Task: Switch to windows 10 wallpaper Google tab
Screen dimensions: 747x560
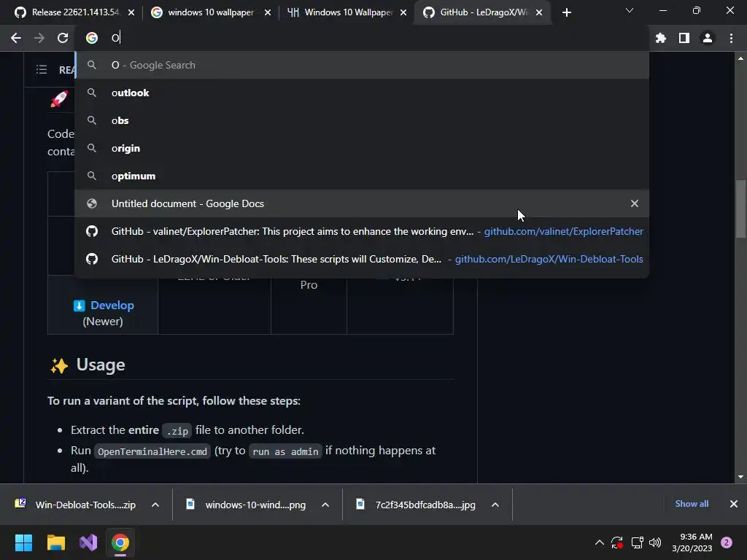Action: pos(211,12)
